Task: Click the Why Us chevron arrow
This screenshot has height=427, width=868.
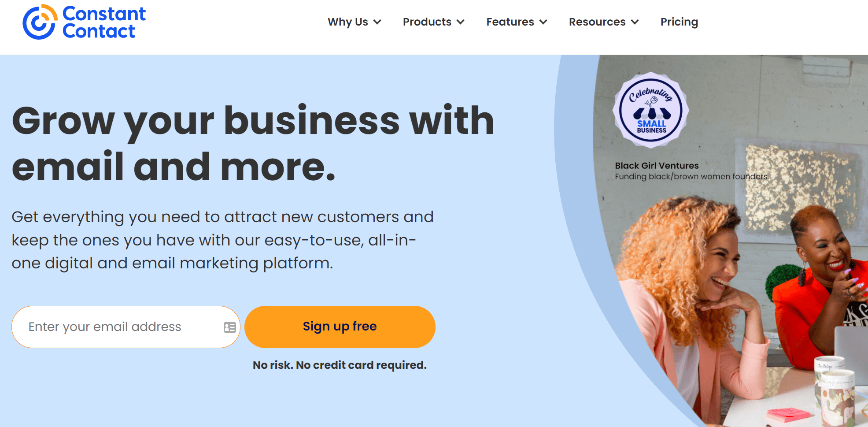Action: coord(377,22)
